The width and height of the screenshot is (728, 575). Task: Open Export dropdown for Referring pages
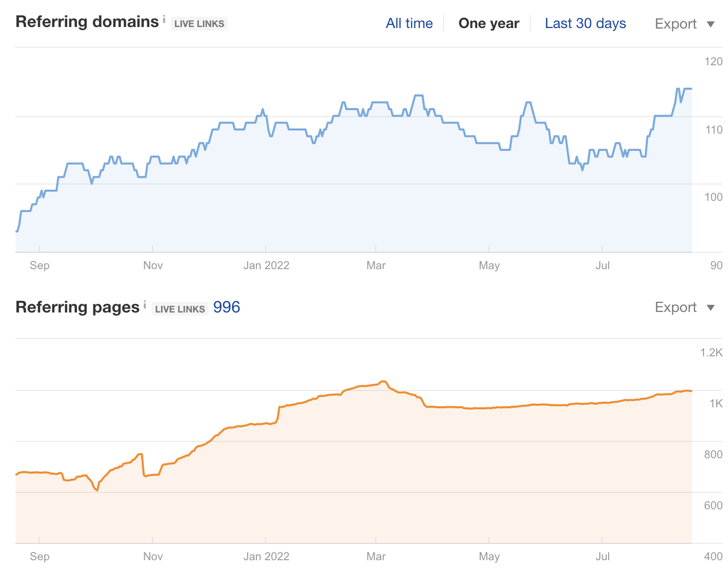pyautogui.click(x=685, y=307)
